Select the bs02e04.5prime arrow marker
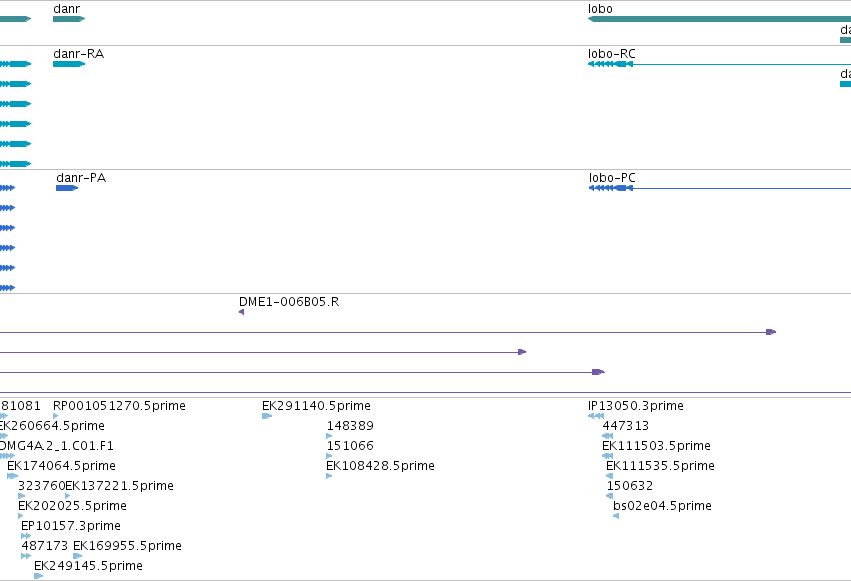 pos(616,516)
